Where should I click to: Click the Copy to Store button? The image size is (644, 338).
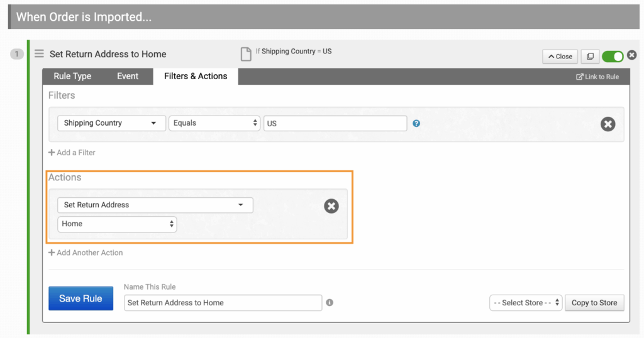pos(594,303)
